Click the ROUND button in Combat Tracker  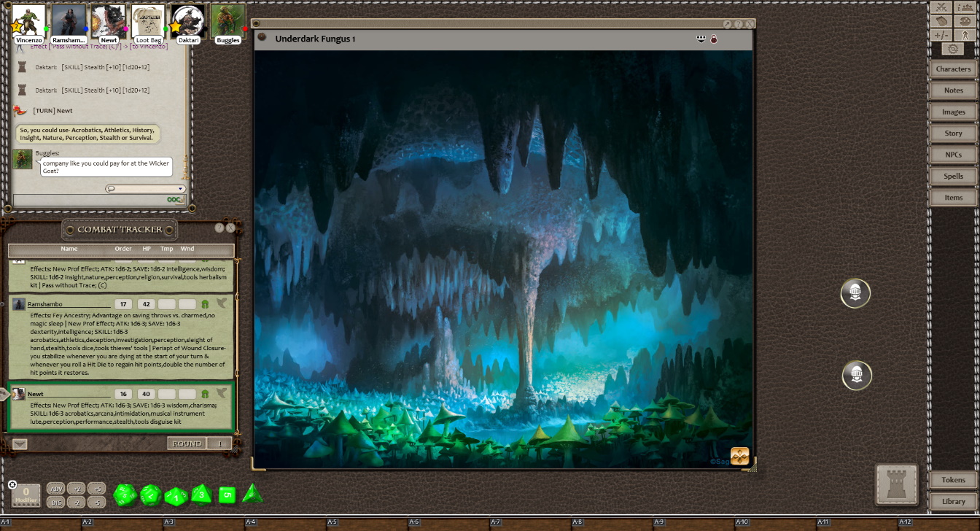pyautogui.click(x=187, y=443)
